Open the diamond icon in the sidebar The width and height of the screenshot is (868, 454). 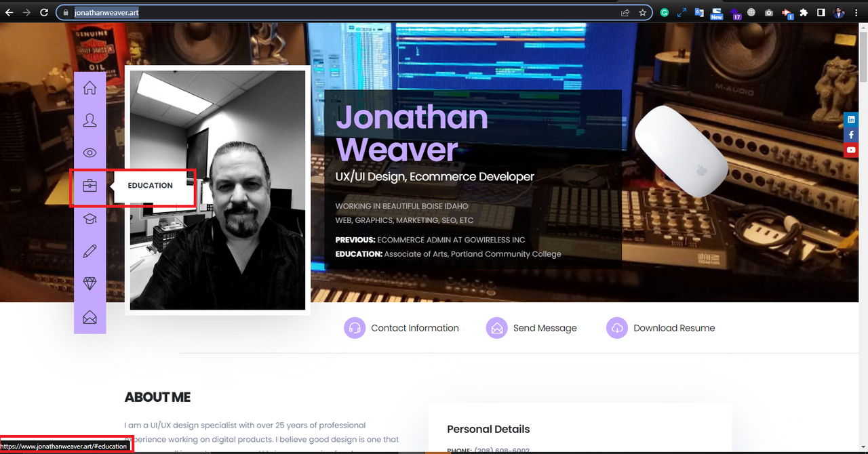90,283
